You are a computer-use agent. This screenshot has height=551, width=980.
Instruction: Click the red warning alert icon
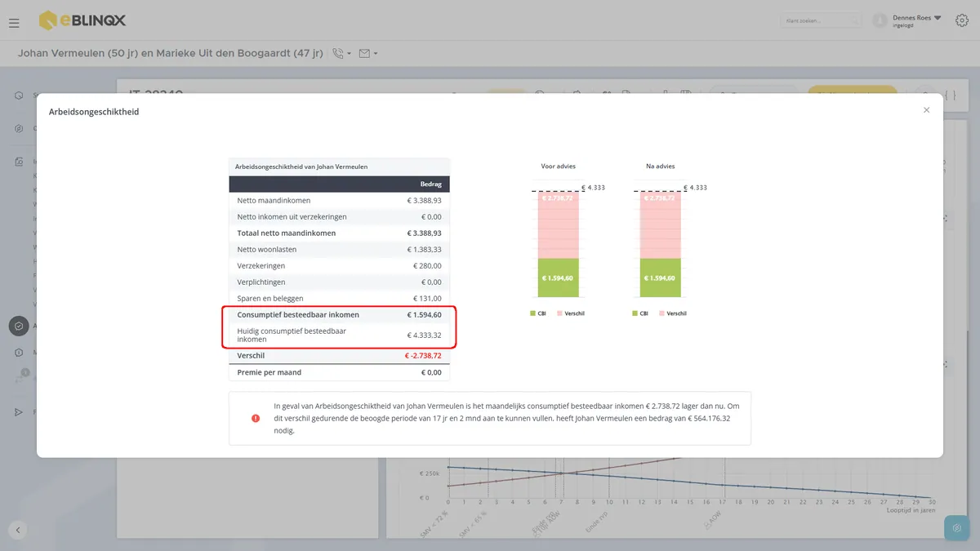coord(256,418)
